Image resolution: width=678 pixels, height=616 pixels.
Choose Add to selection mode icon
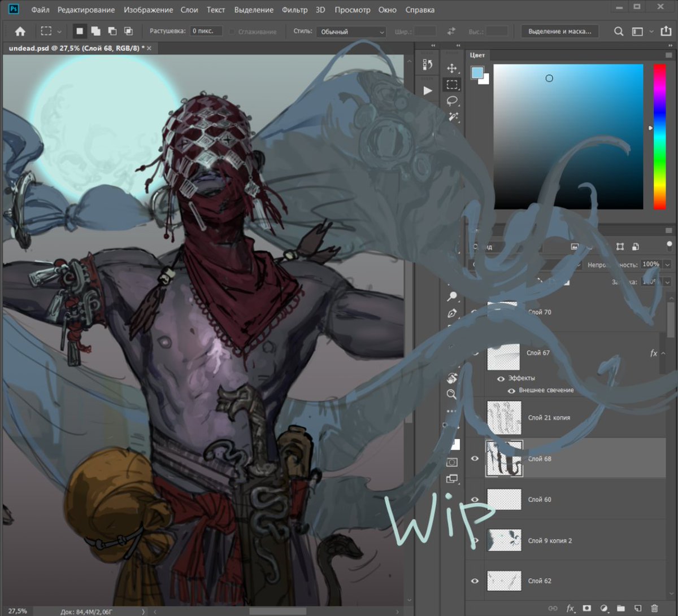click(95, 32)
